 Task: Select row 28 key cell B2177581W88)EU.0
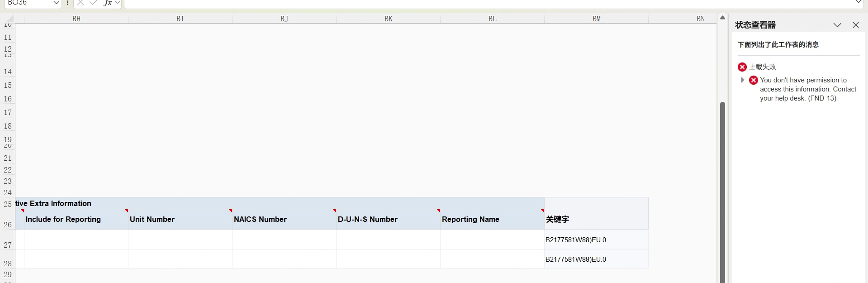click(597, 259)
